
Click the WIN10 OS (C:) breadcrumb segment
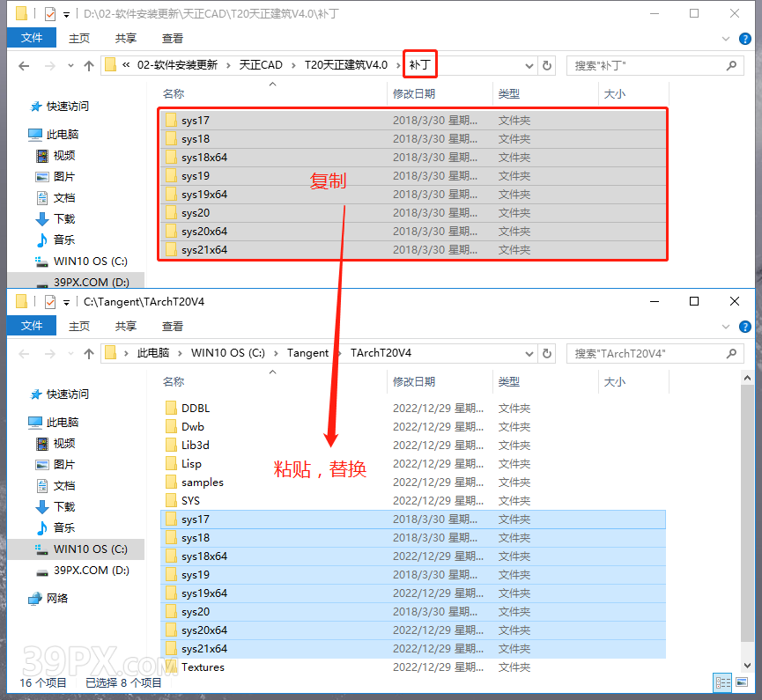click(228, 353)
